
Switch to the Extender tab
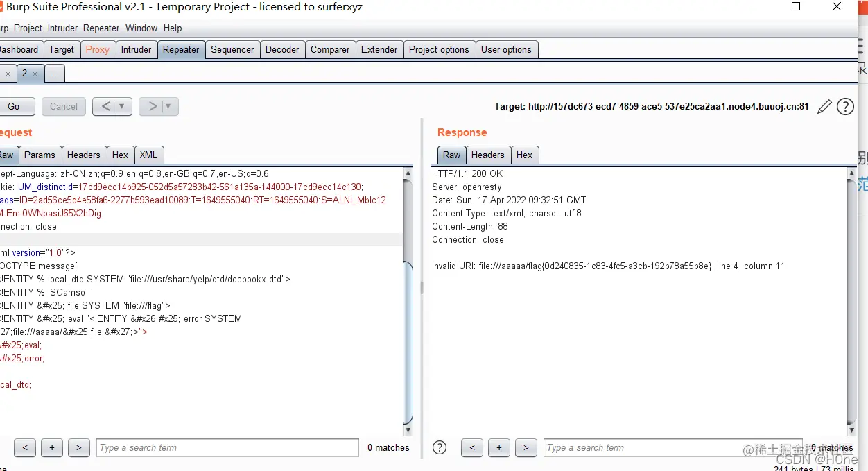[379, 49]
